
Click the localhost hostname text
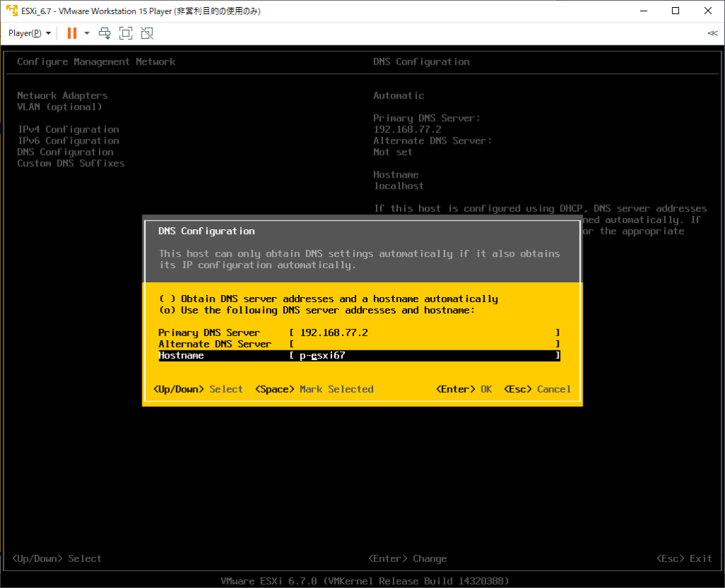[x=399, y=186]
